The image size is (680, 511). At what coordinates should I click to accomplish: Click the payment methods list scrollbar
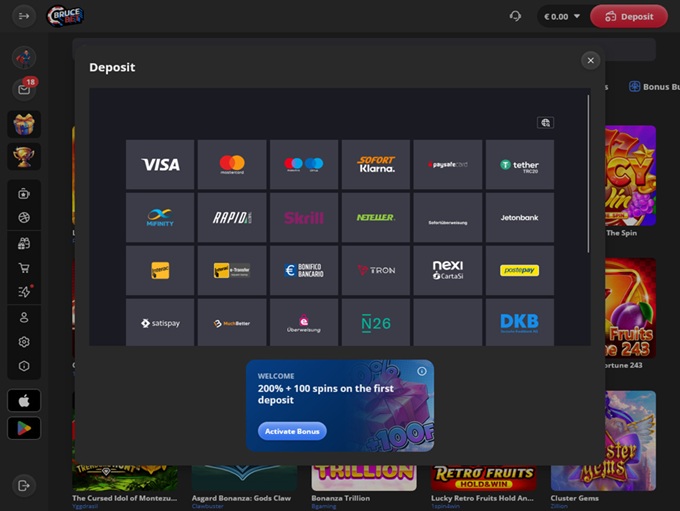pos(588,170)
